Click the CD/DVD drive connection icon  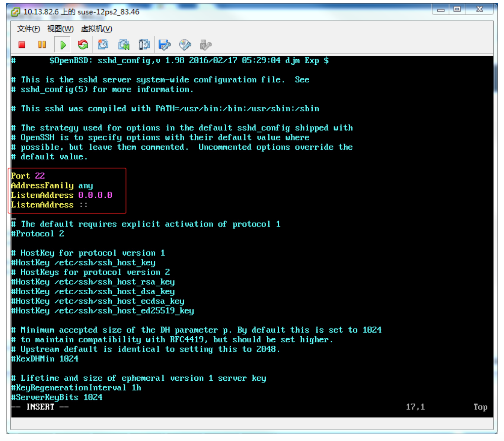185,45
